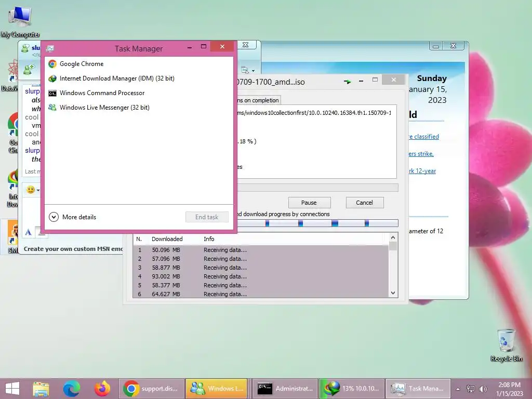The image size is (532, 399).
Task: Click the connections progress segments bar
Action: [x=317, y=223]
